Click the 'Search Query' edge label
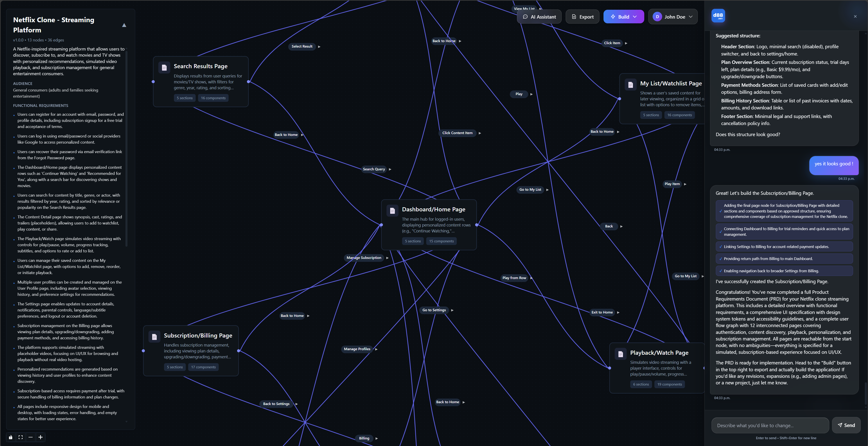 click(374, 169)
